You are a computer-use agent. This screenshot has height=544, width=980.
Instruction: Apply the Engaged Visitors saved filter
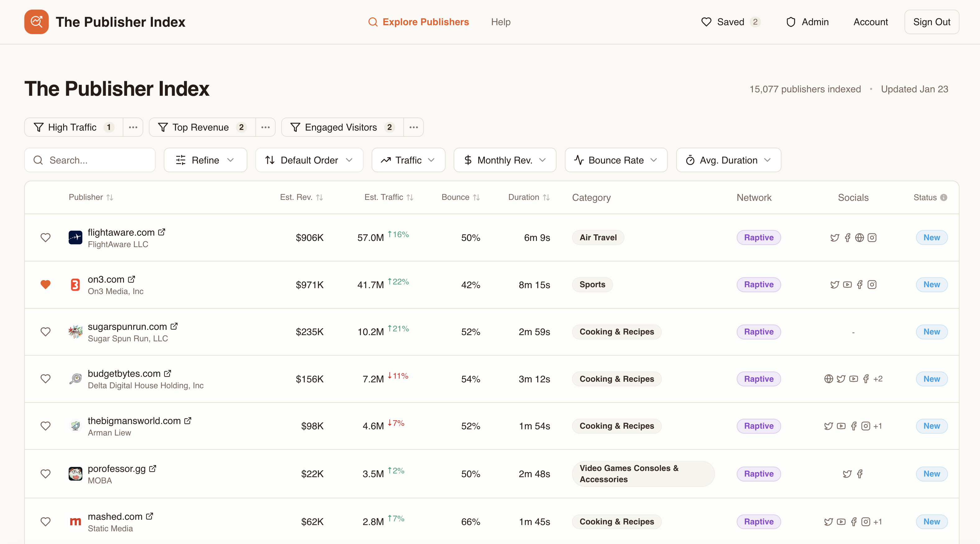tap(342, 127)
